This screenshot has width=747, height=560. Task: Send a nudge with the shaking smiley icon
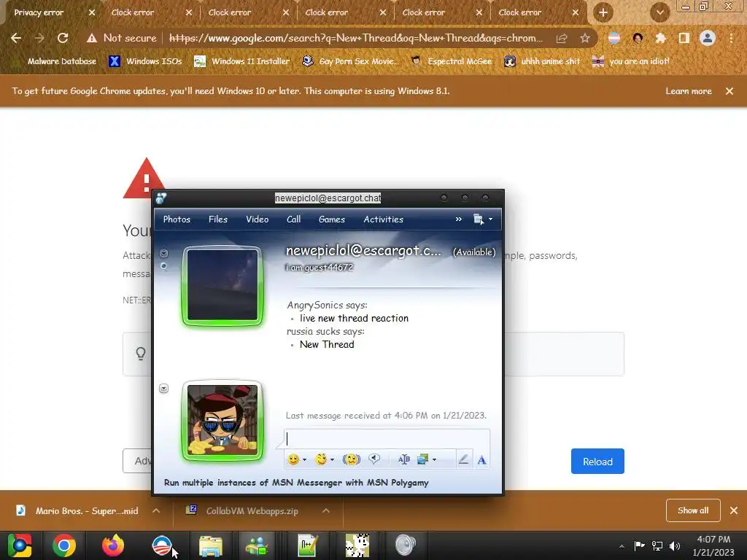tap(351, 459)
